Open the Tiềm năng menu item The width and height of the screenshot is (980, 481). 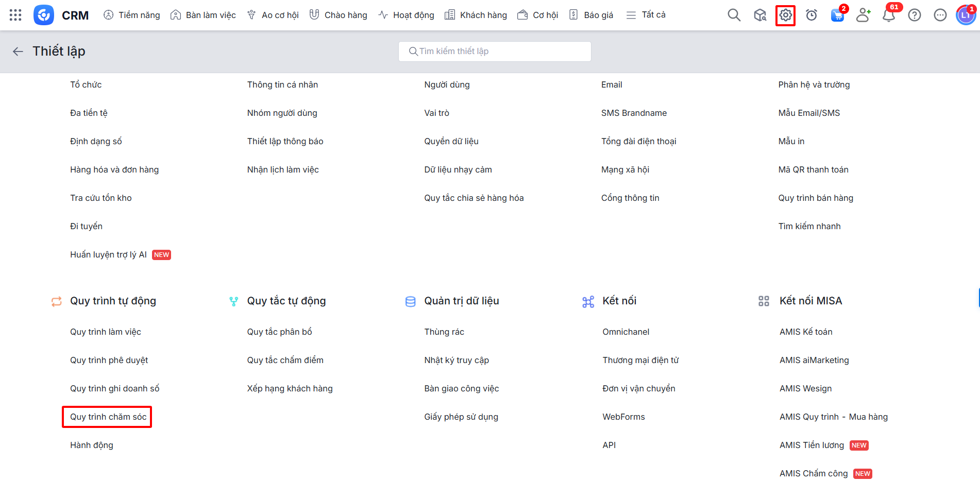132,15
